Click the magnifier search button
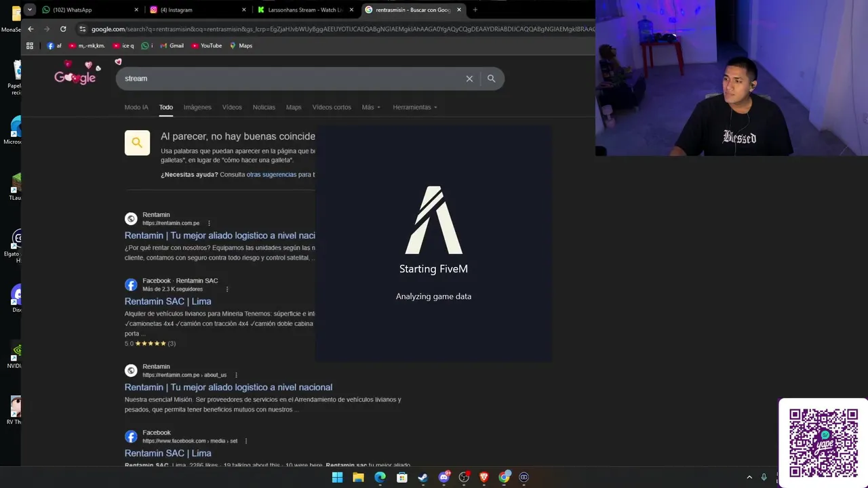This screenshot has height=488, width=868. pos(491,79)
